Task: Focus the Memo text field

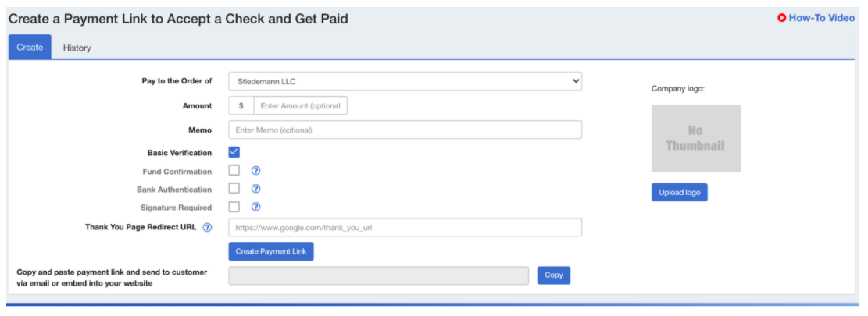Action: pyautogui.click(x=405, y=130)
